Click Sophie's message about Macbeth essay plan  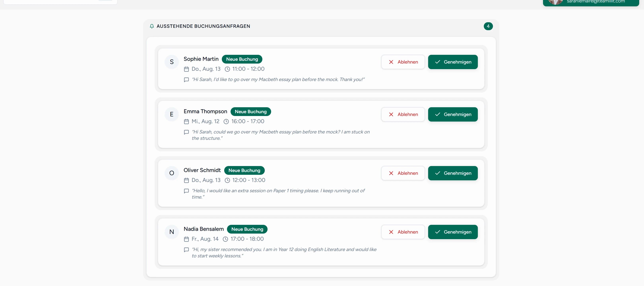click(x=278, y=79)
